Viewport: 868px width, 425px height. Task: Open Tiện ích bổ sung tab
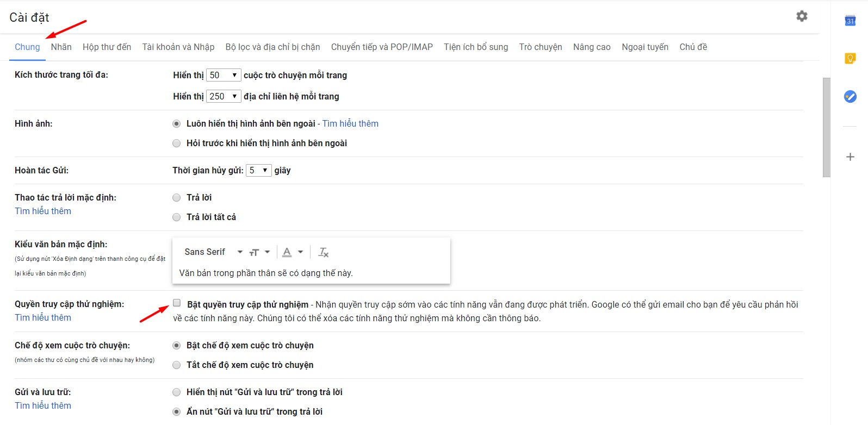pyautogui.click(x=476, y=47)
